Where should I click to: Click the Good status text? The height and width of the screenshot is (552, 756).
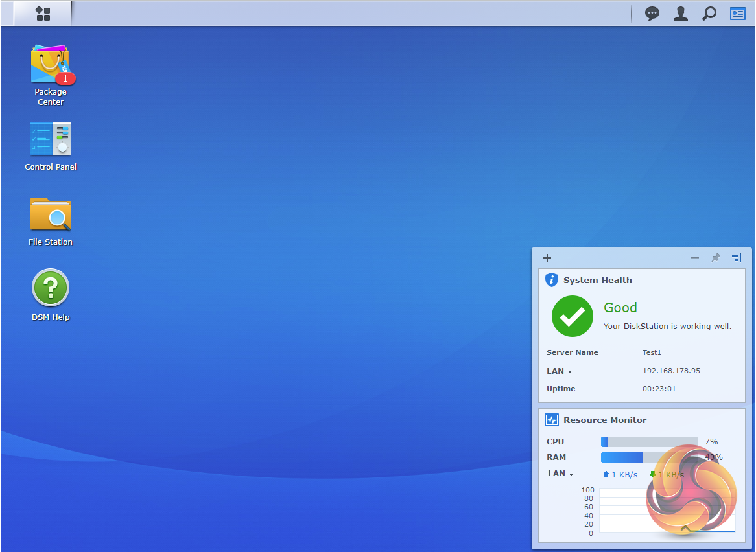(x=620, y=307)
